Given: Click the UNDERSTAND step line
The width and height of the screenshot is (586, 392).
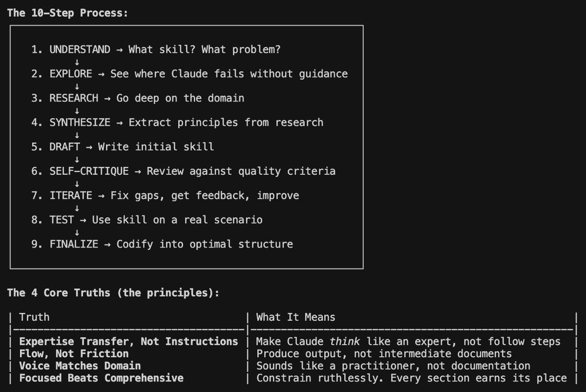Looking at the screenshot, I should (156, 49).
